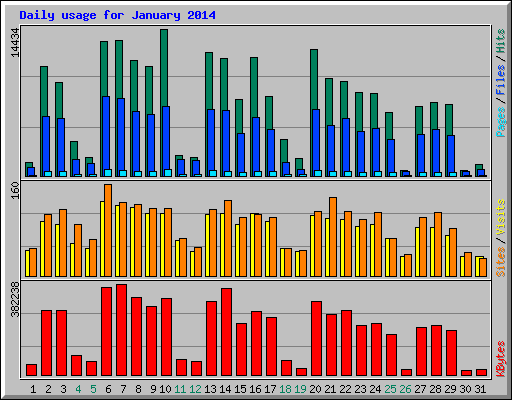Click day 24 on the x-axis
The height and width of the screenshot is (400, 512).
pos(375,389)
